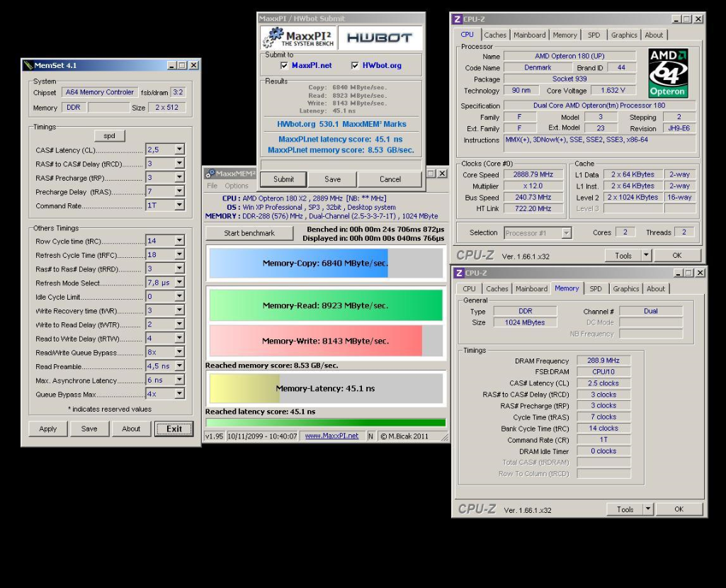Open the Command Rate dropdown

179,205
